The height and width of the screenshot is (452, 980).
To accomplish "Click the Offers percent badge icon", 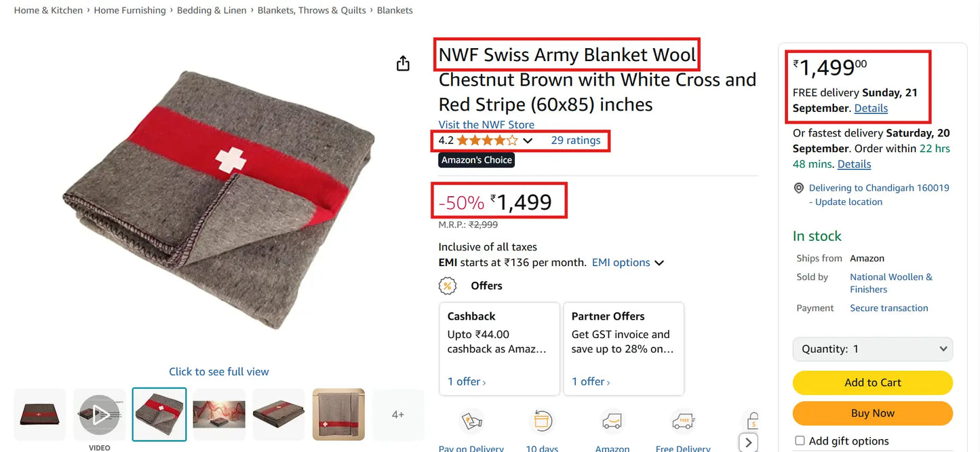I will 448,285.
